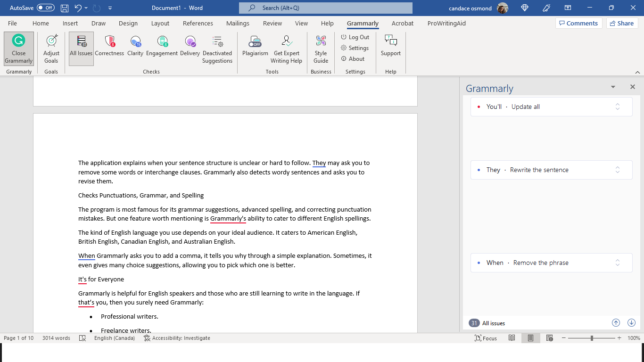Screen dimensions: 644x362
Task: Click Log Out in Settings group
Action: (355, 37)
